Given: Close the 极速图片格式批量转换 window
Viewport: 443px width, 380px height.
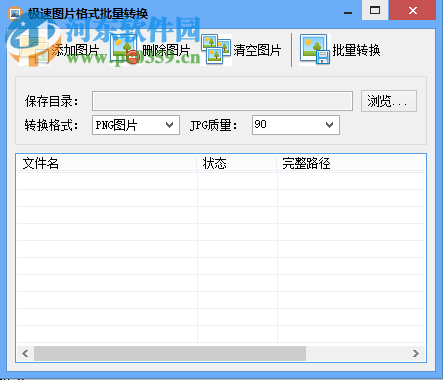Looking at the screenshot, I should point(413,11).
